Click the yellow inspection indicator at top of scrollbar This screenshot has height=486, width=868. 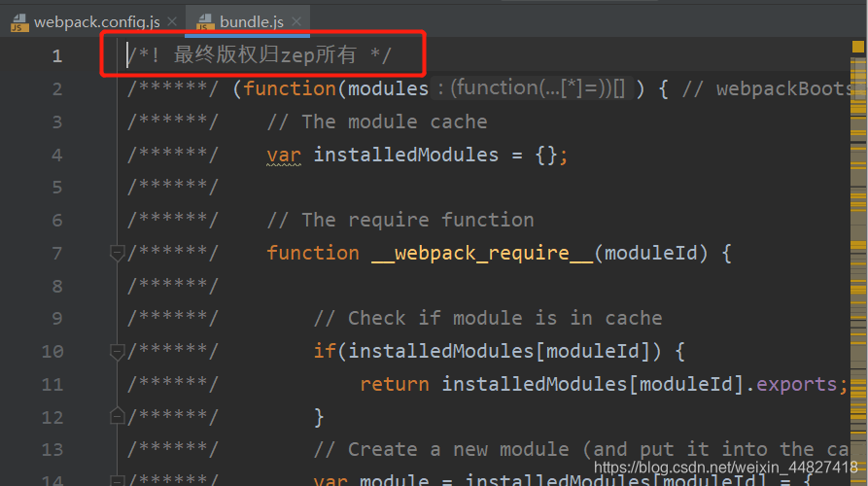point(858,47)
